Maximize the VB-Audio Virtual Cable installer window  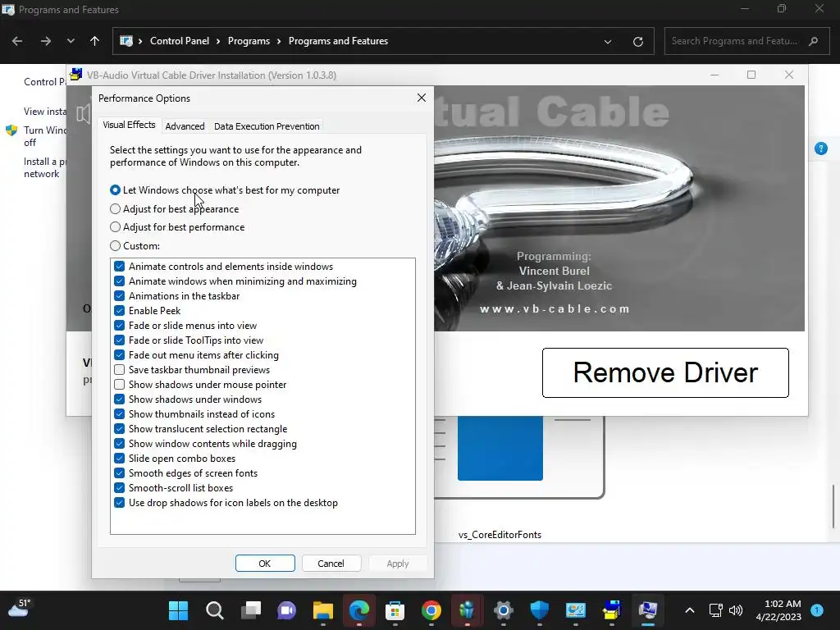(751, 75)
